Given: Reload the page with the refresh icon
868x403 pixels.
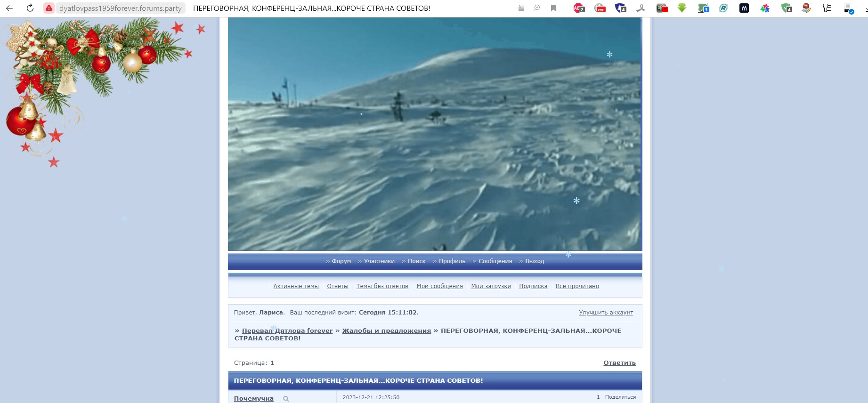Looking at the screenshot, I should coord(30,8).
